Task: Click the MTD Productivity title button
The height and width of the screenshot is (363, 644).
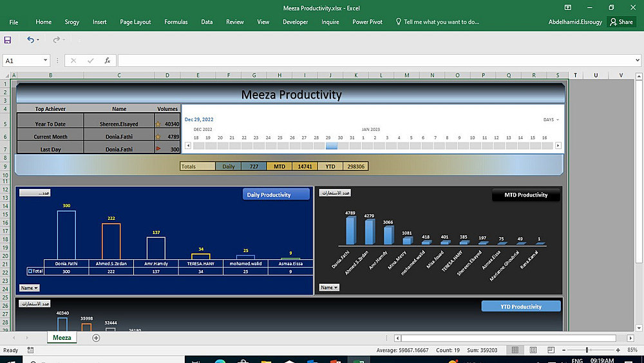Action: coord(526,195)
